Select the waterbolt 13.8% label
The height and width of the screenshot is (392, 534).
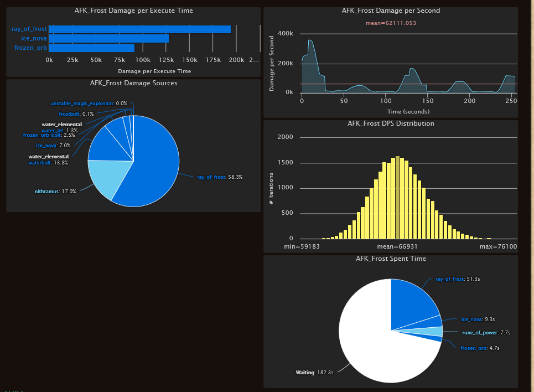(x=48, y=163)
